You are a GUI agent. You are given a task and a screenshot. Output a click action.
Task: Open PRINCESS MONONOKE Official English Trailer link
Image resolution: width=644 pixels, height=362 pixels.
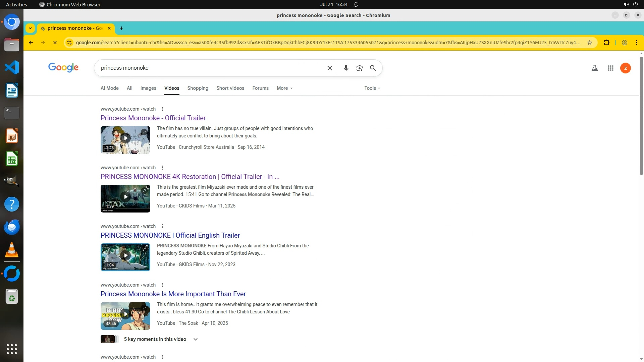pos(170,235)
